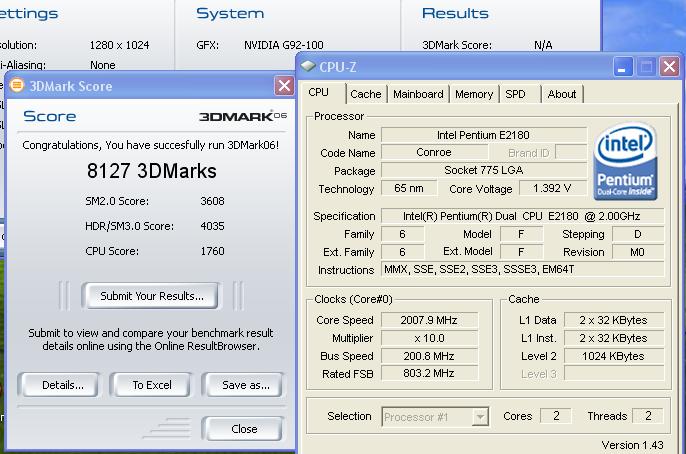This screenshot has height=454, width=686.
Task: Click the CPU-Z title bar icon
Action: (x=308, y=66)
